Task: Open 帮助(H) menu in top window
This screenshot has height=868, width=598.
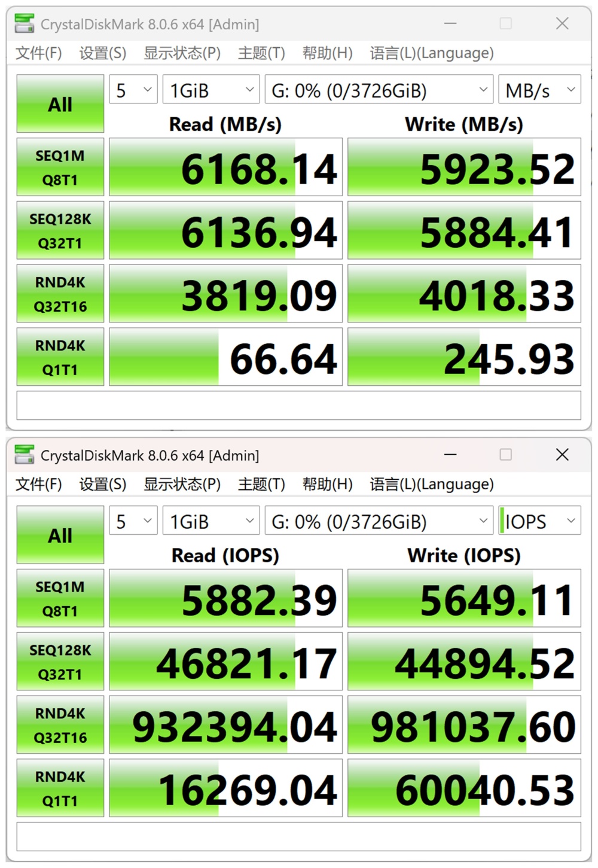Action: point(327,53)
